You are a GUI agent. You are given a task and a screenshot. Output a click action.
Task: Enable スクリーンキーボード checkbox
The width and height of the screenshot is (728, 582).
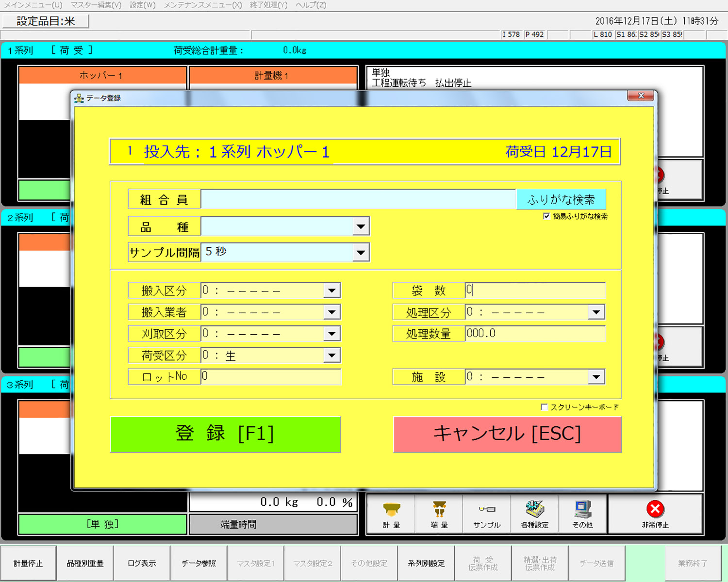click(544, 407)
